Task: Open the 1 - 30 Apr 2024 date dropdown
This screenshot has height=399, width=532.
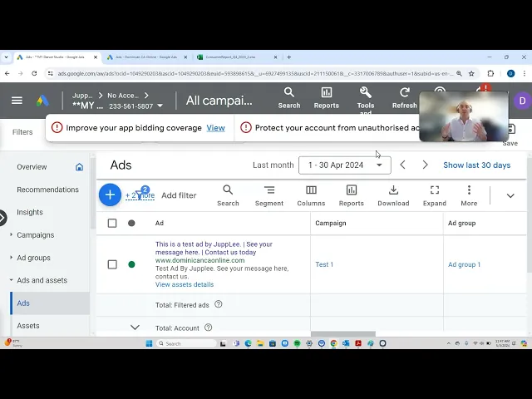Action: 345,165
